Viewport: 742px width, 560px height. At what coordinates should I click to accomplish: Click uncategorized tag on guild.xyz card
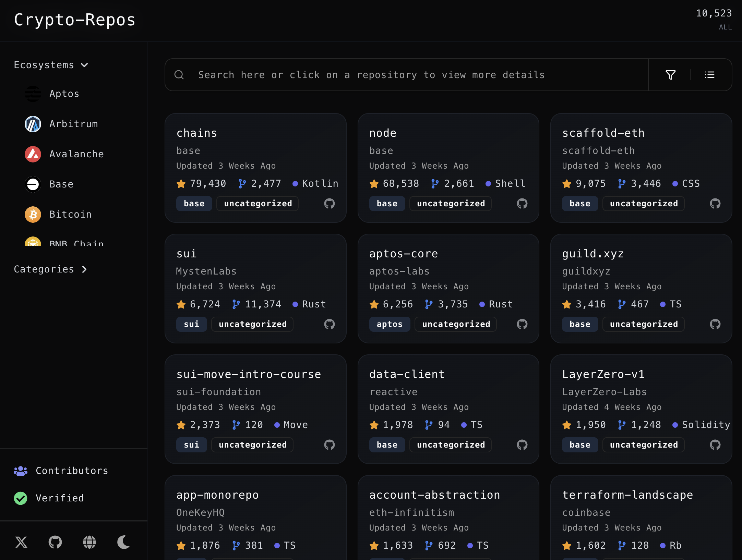644,324
